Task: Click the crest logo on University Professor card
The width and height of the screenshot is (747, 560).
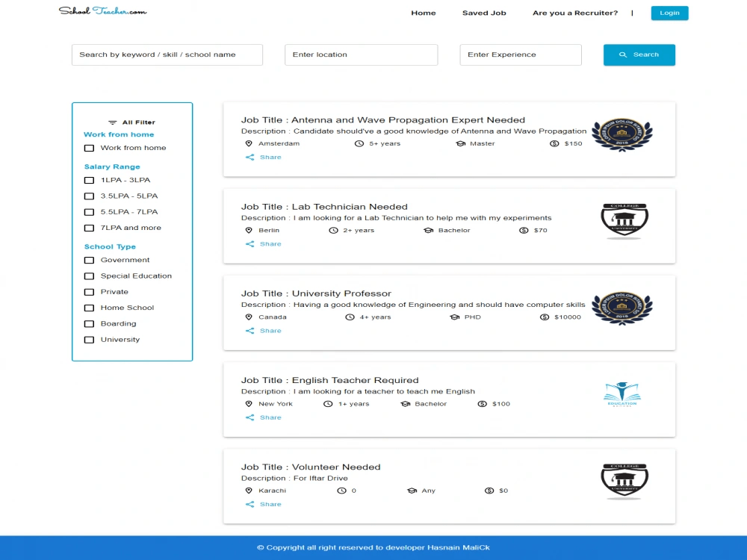Action: (622, 308)
